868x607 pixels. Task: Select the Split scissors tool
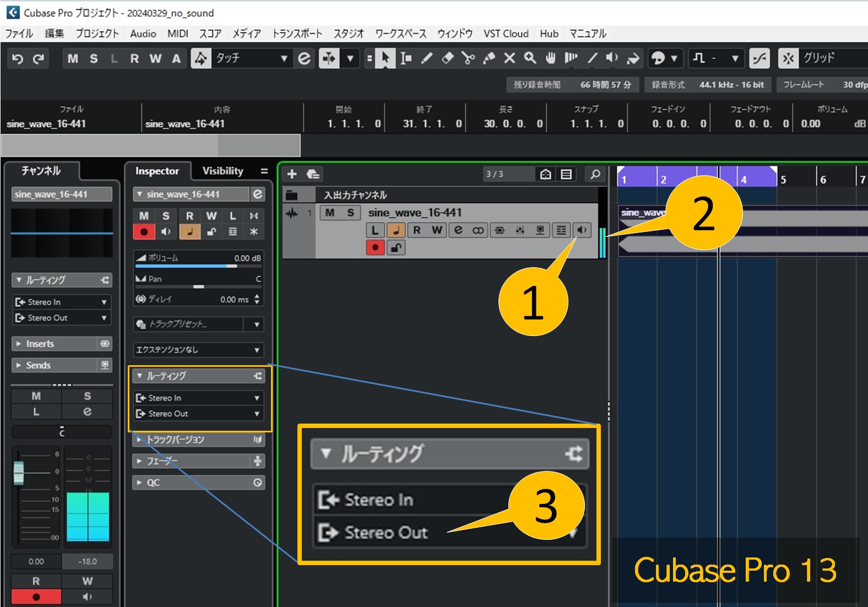468,58
